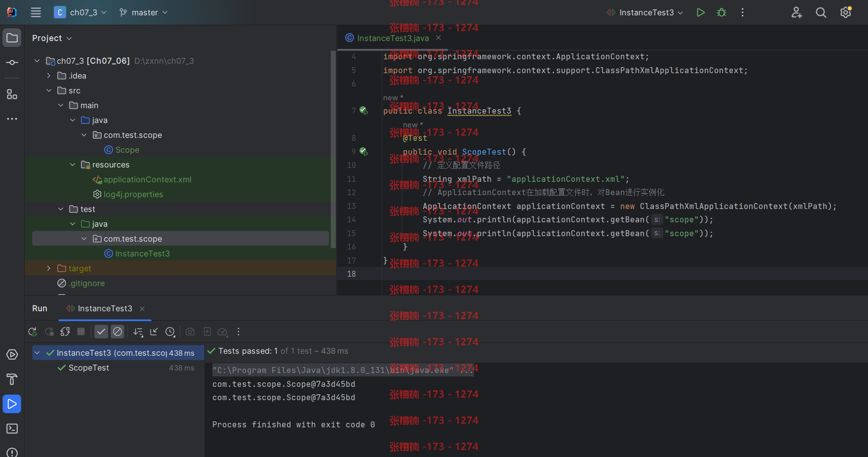Expand the target folder
868x457 pixels.
pyautogui.click(x=49, y=268)
